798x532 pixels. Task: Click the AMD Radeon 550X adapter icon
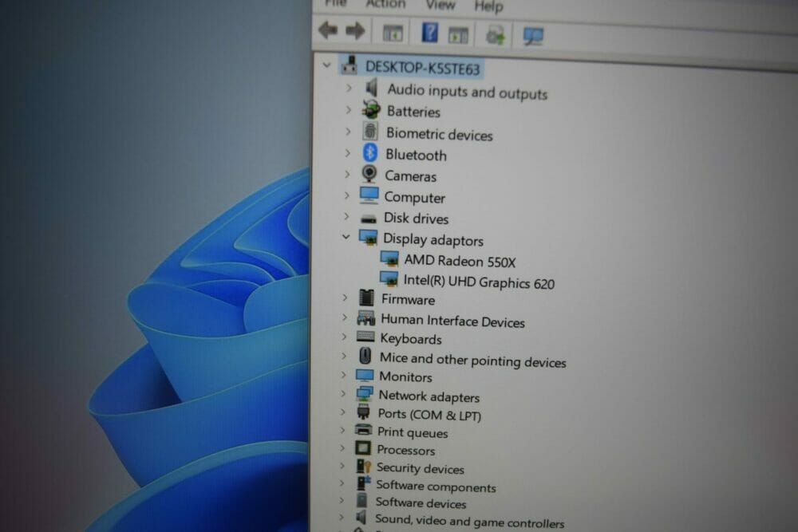pyautogui.click(x=389, y=259)
